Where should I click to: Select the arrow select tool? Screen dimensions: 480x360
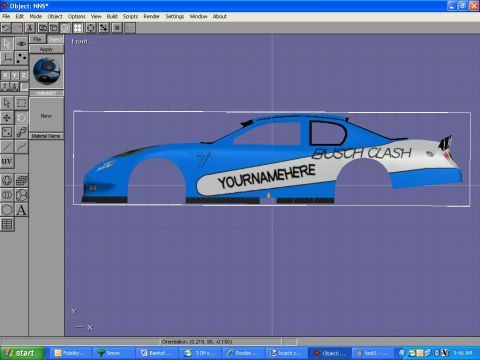coord(7,103)
